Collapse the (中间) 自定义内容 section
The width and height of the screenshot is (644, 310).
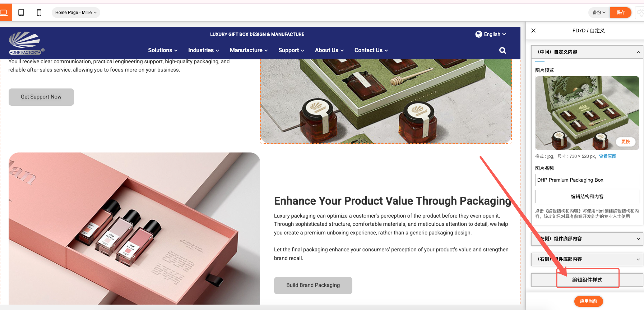(x=587, y=52)
